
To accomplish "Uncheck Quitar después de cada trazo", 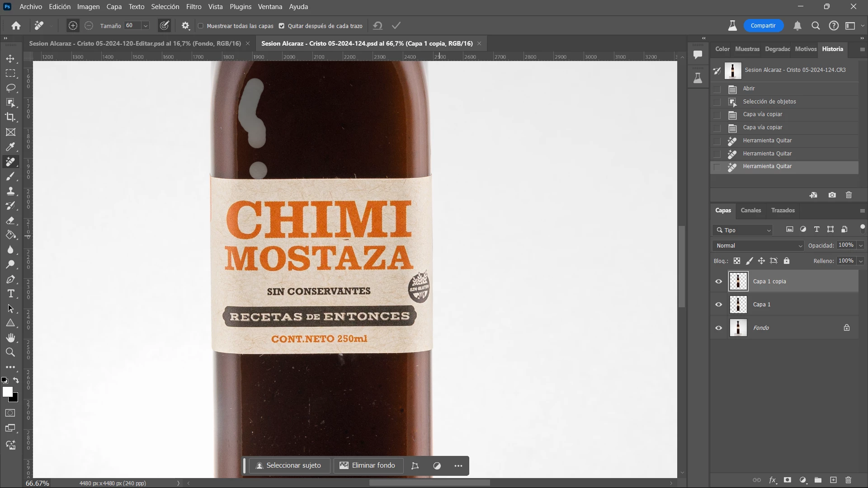I will 282,26.
